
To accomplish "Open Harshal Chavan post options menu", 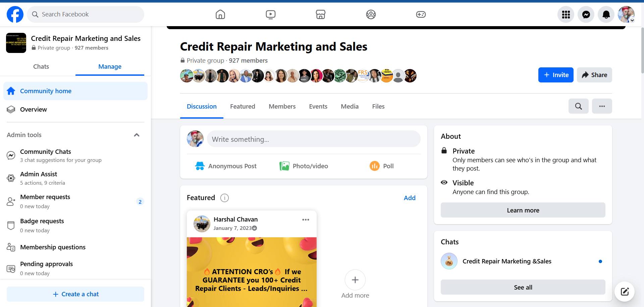I will pyautogui.click(x=306, y=220).
